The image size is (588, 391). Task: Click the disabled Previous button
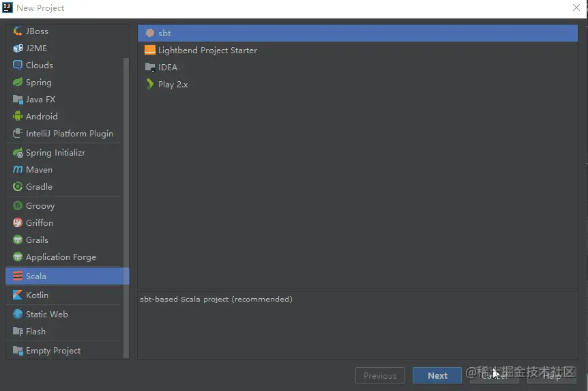380,375
